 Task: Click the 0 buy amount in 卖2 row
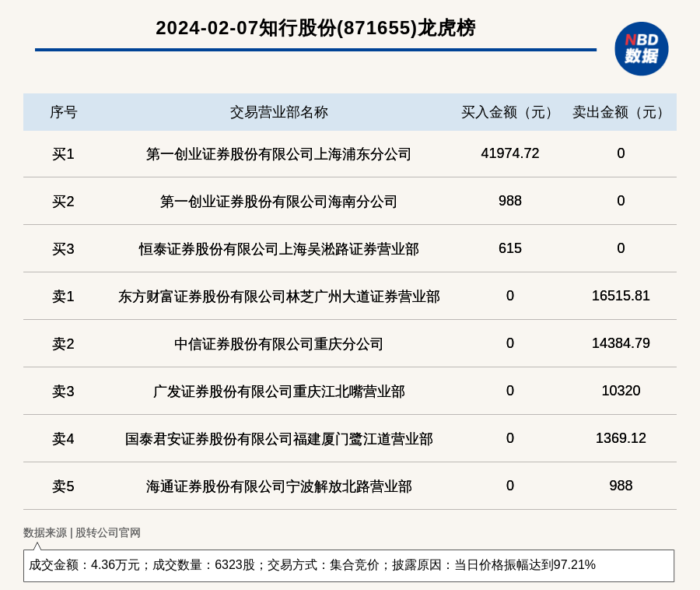(509, 343)
